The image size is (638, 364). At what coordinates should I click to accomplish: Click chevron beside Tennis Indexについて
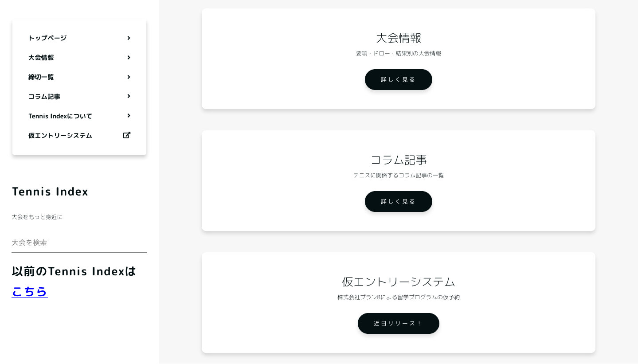click(x=129, y=116)
